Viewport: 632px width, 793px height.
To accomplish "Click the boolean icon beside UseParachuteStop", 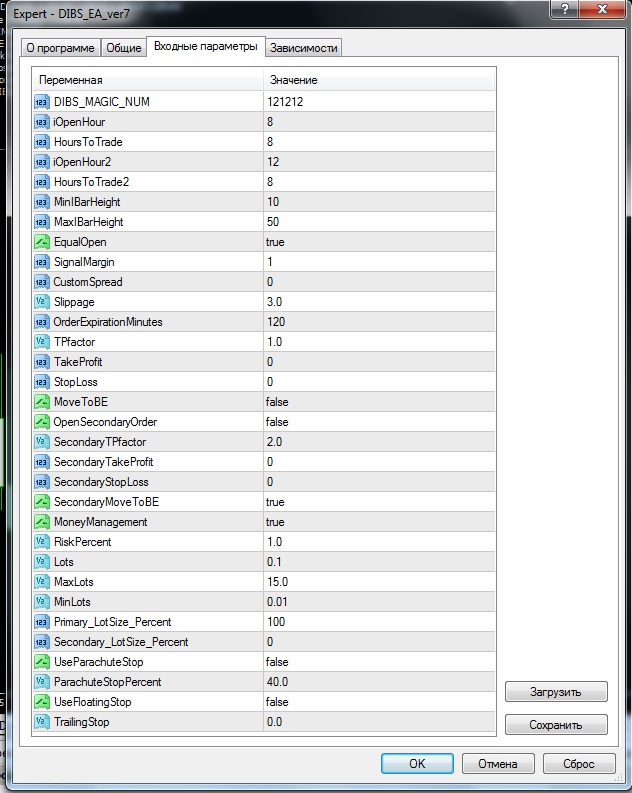I will coord(42,662).
